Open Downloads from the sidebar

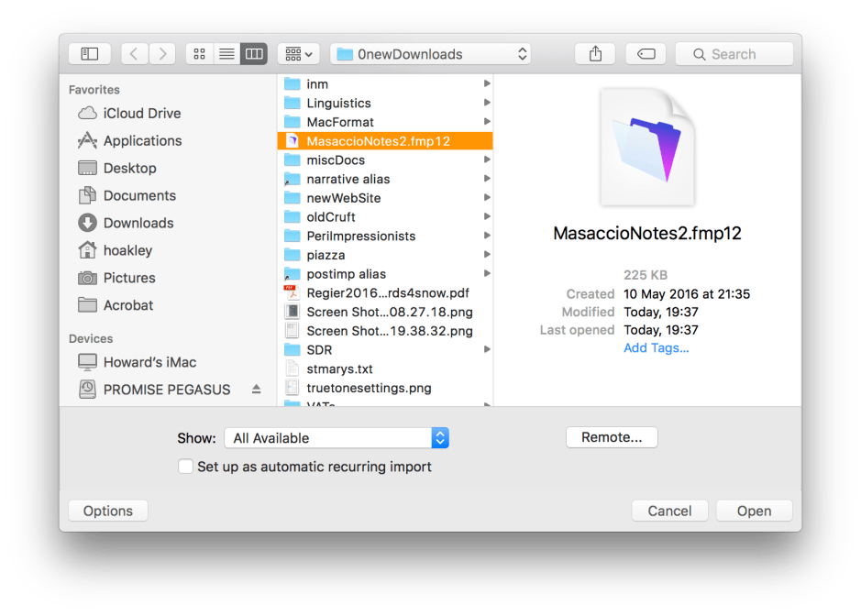click(138, 224)
